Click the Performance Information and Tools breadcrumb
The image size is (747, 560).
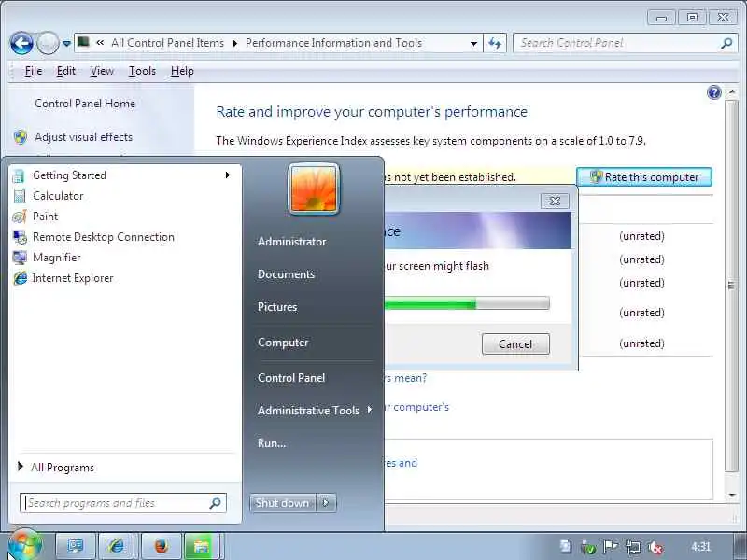333,43
